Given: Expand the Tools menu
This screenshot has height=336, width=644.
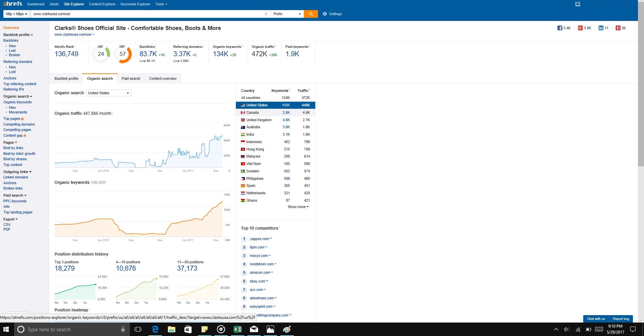Looking at the screenshot, I should 161,4.
